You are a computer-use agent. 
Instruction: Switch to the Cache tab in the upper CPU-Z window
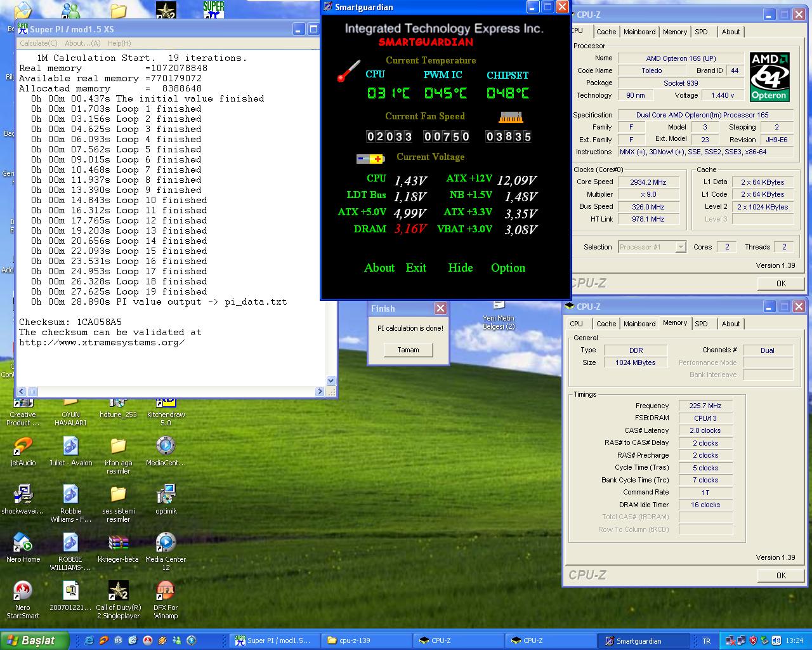pos(606,32)
